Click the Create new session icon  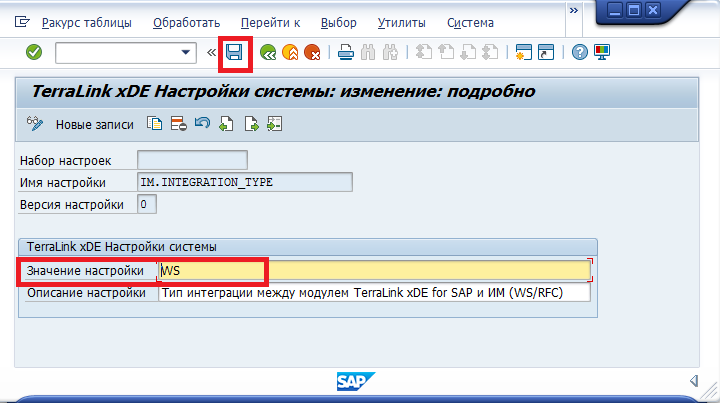(x=524, y=52)
